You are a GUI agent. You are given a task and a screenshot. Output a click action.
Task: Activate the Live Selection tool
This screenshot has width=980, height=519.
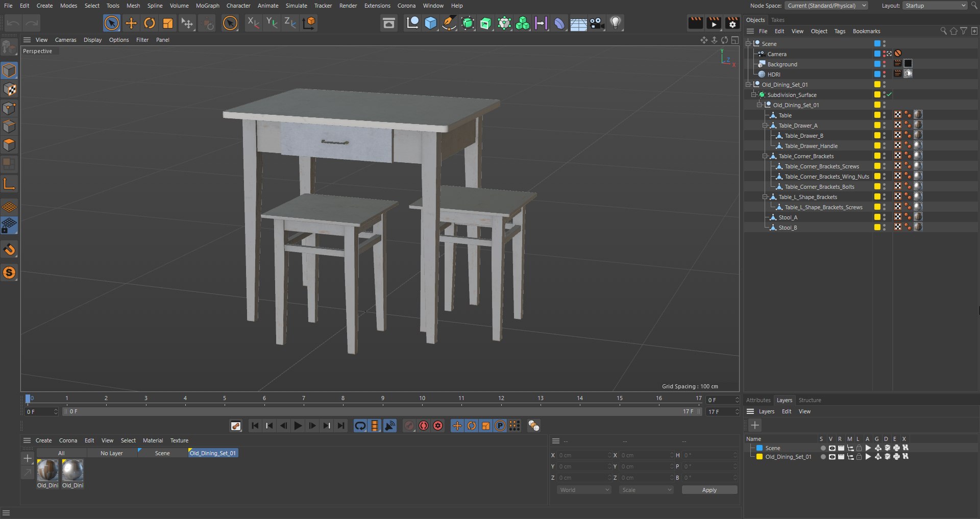112,23
